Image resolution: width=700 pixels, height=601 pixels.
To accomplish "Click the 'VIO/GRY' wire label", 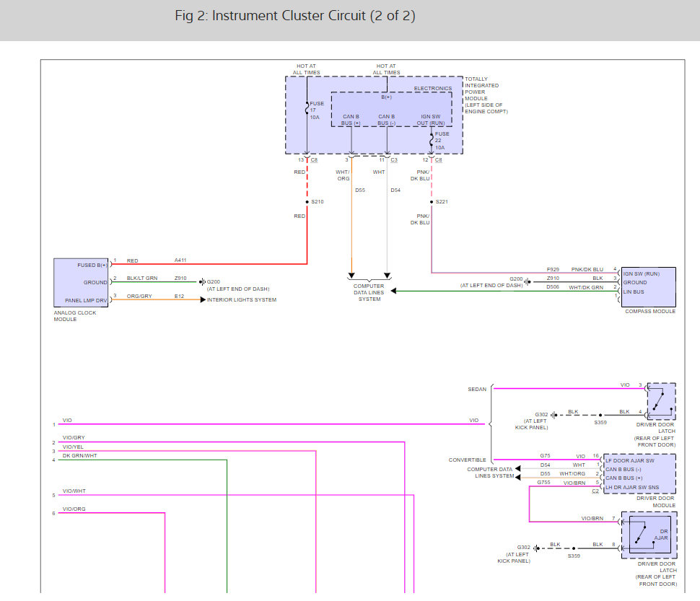I will [x=74, y=438].
